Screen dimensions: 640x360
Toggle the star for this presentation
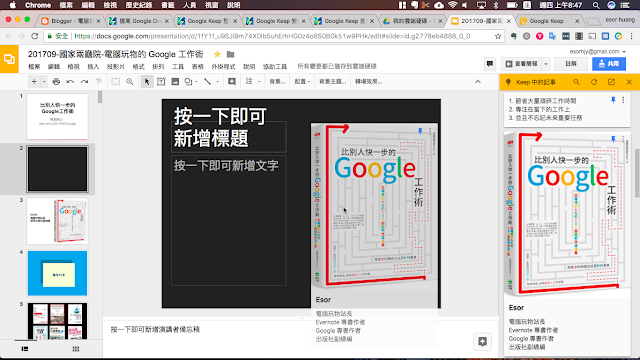click(x=217, y=54)
